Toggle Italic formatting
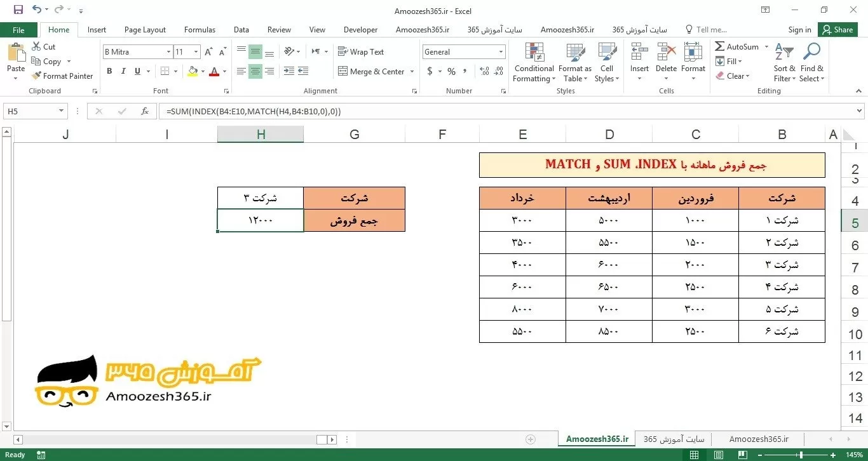The width and height of the screenshot is (868, 461). point(123,71)
